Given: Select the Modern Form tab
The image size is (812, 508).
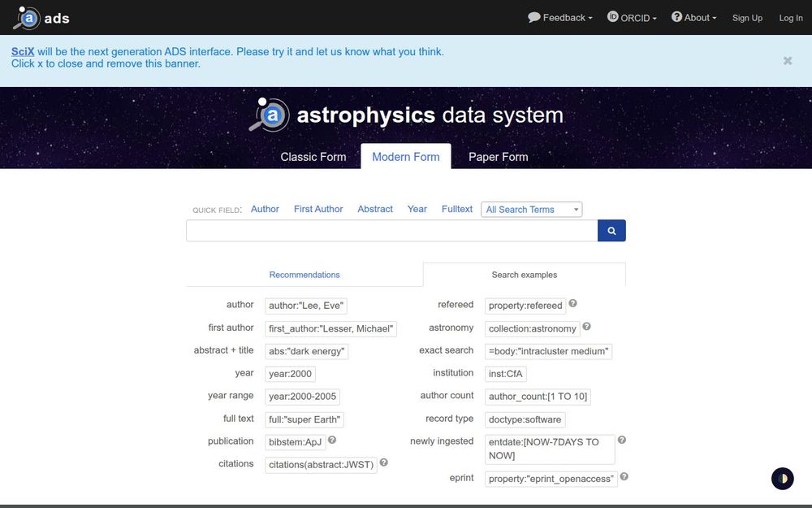Looking at the screenshot, I should 406,157.
